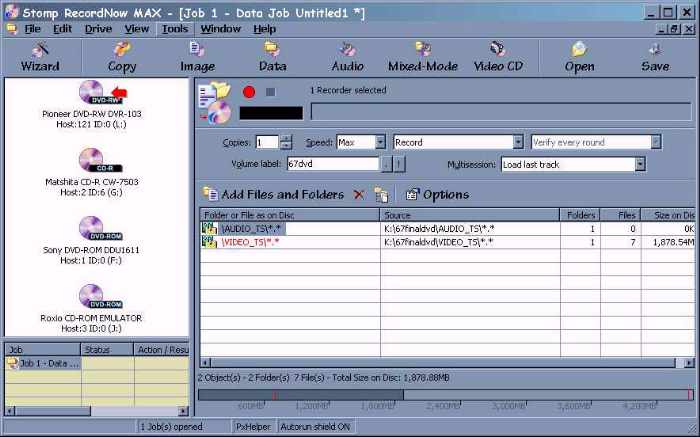Click the data job disc icon
The image size is (700, 437).
click(215, 103)
